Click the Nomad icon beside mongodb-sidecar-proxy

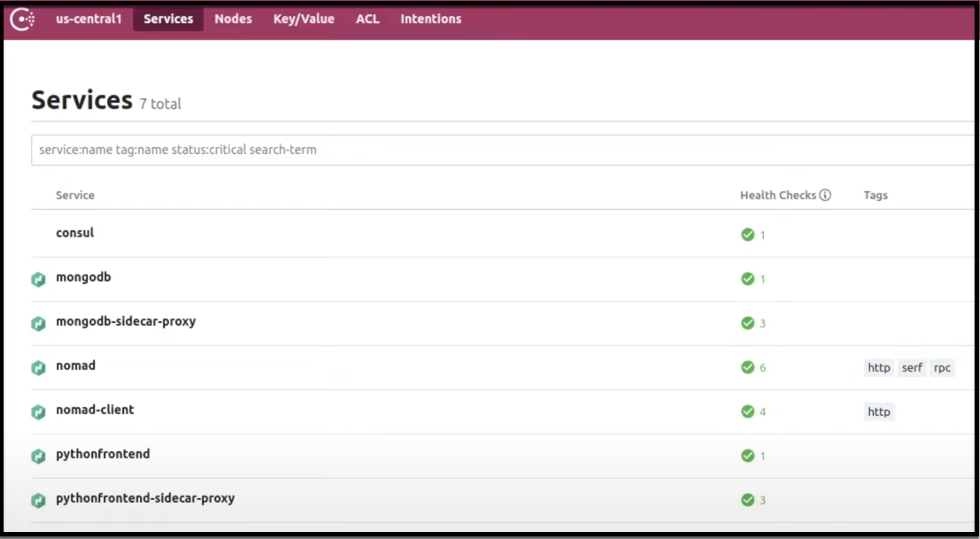pos(38,322)
